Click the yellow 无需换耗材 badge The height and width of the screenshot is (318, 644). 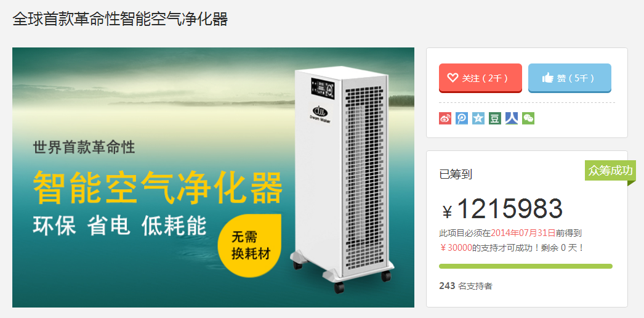tap(250, 246)
